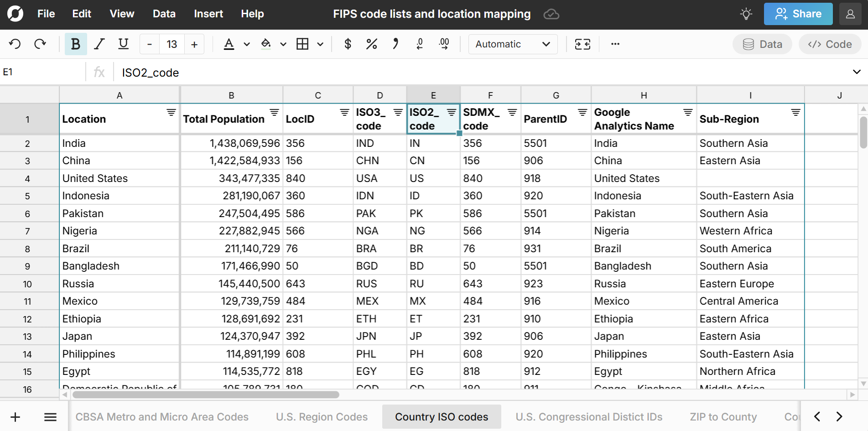Image resolution: width=868 pixels, height=431 pixels.
Task: Open the Insert menu
Action: [208, 14]
